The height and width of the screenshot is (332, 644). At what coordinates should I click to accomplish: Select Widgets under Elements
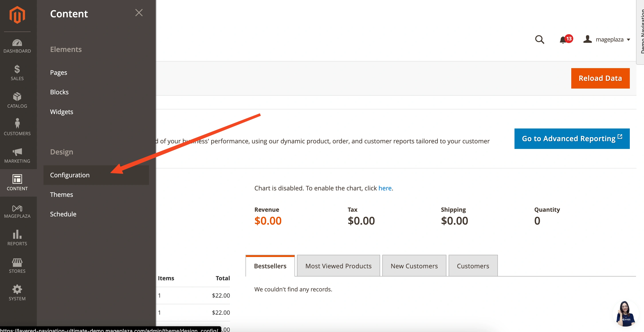point(61,112)
